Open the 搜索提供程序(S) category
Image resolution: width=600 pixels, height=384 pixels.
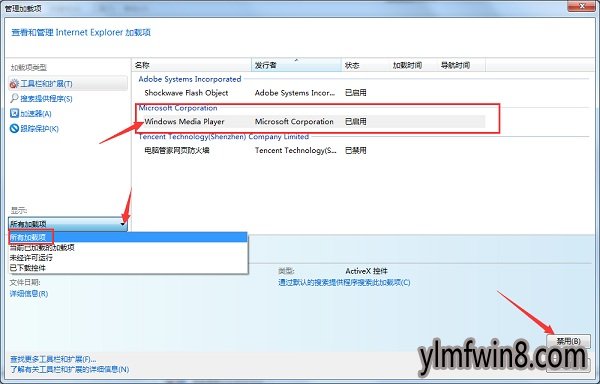41,99
